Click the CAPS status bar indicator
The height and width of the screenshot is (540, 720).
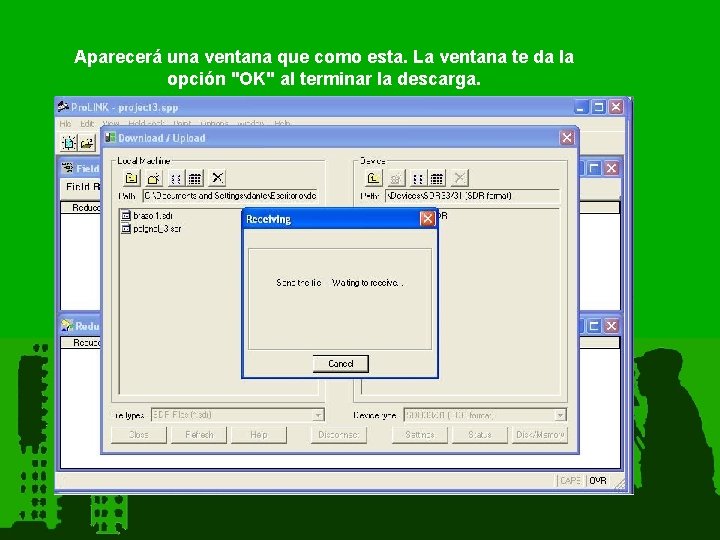coord(571,480)
